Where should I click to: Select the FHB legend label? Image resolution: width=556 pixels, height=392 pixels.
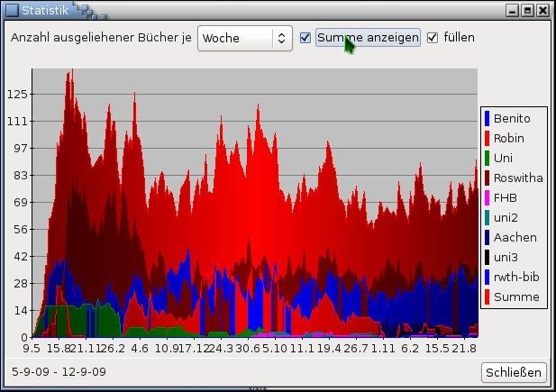(505, 198)
